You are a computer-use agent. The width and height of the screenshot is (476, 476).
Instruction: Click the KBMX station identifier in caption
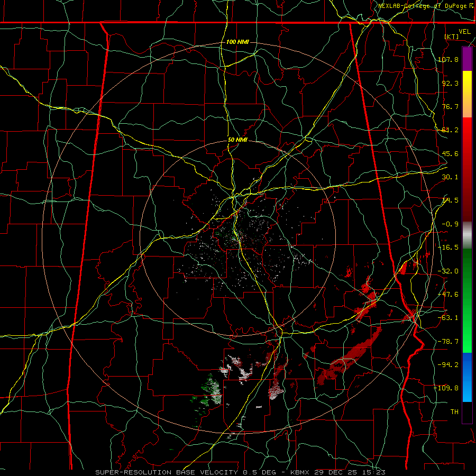(x=300, y=472)
